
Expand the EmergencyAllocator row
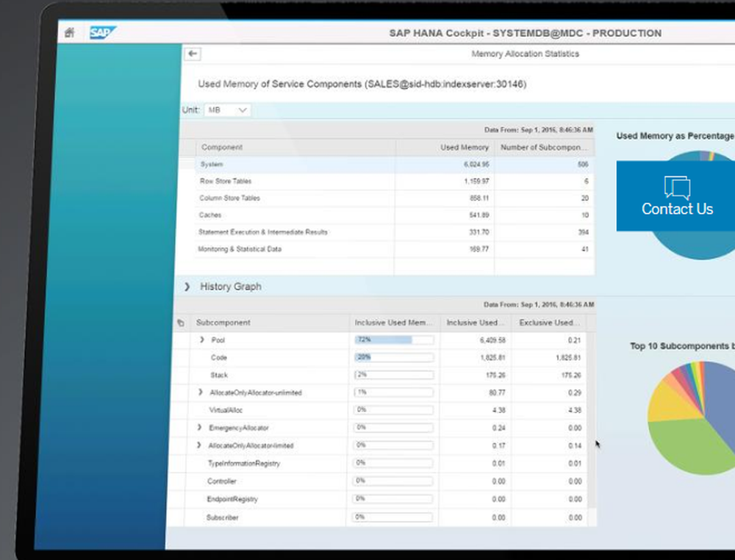pos(200,428)
